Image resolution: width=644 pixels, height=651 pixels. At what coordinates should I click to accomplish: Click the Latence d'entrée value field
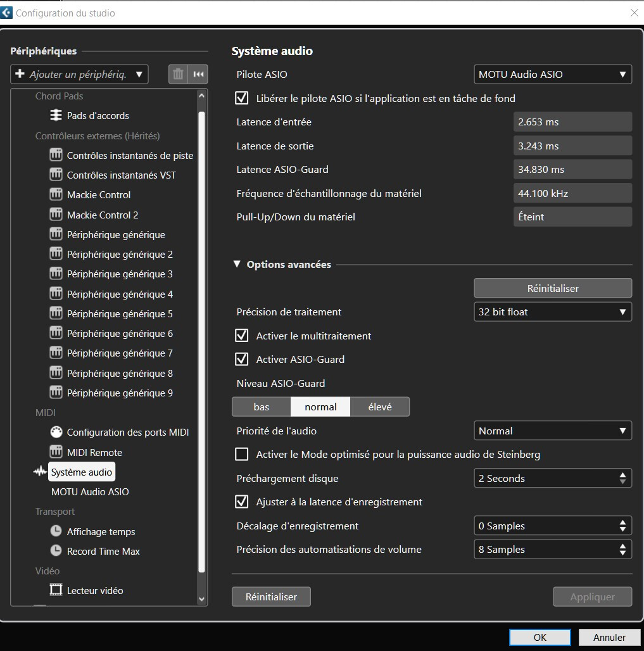tap(572, 122)
